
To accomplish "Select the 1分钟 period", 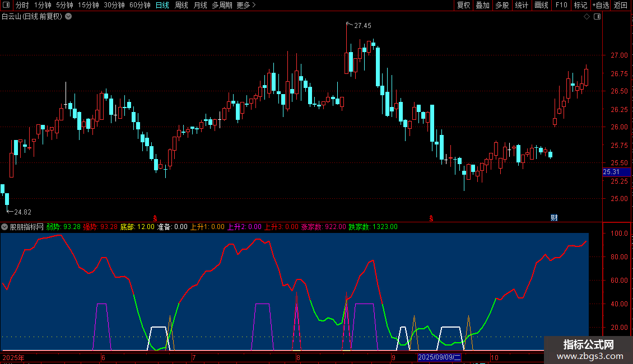I will (43, 5).
